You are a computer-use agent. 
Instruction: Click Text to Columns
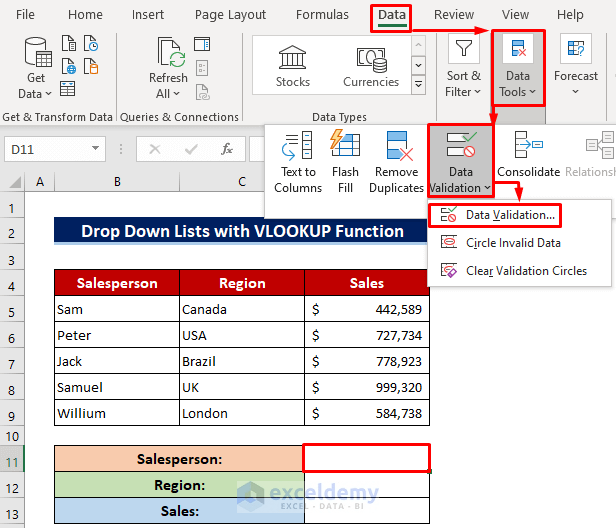click(x=298, y=162)
